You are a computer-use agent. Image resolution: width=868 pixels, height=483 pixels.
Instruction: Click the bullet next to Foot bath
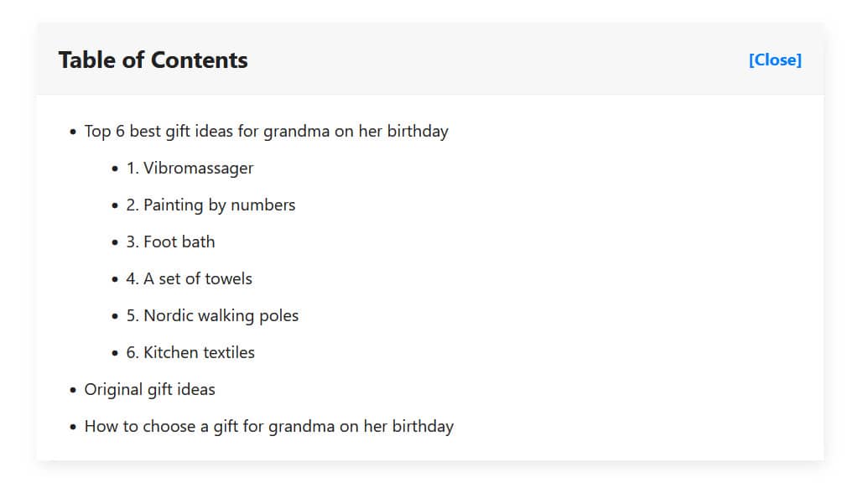point(116,242)
